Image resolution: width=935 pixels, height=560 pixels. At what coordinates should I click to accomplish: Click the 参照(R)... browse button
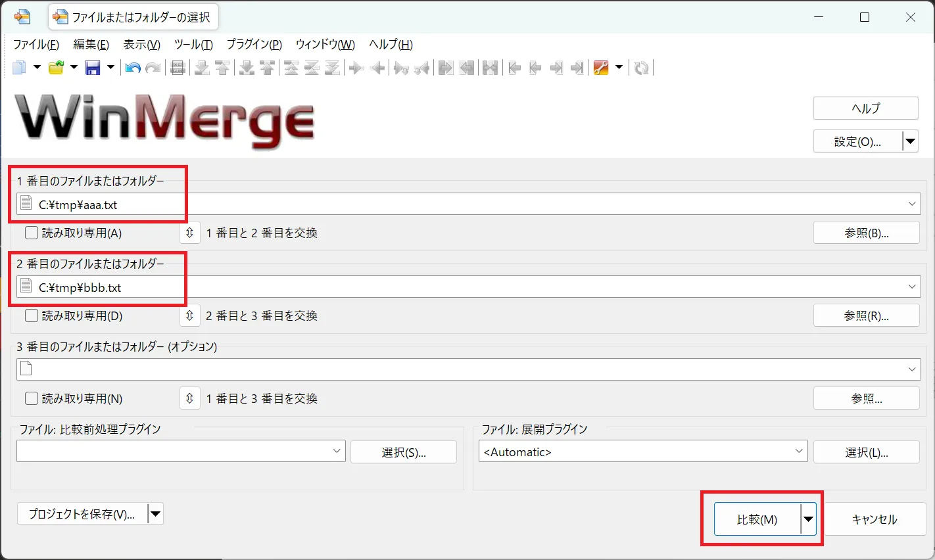coord(867,315)
